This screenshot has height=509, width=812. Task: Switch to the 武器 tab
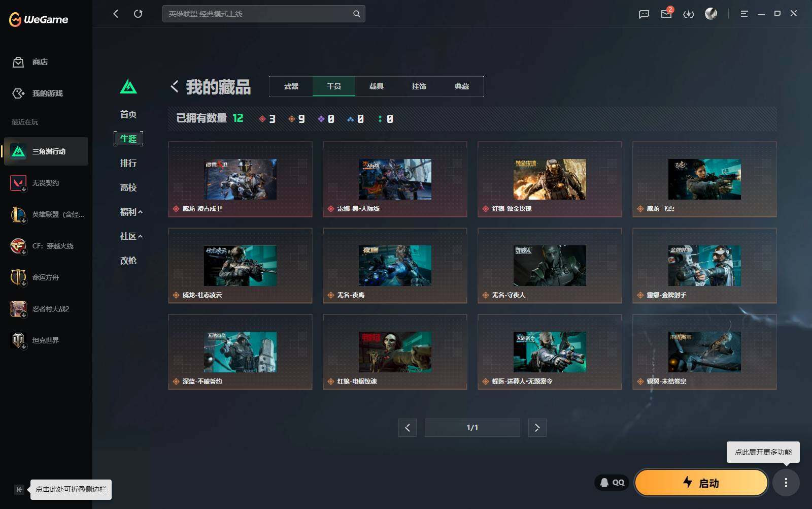(x=291, y=86)
